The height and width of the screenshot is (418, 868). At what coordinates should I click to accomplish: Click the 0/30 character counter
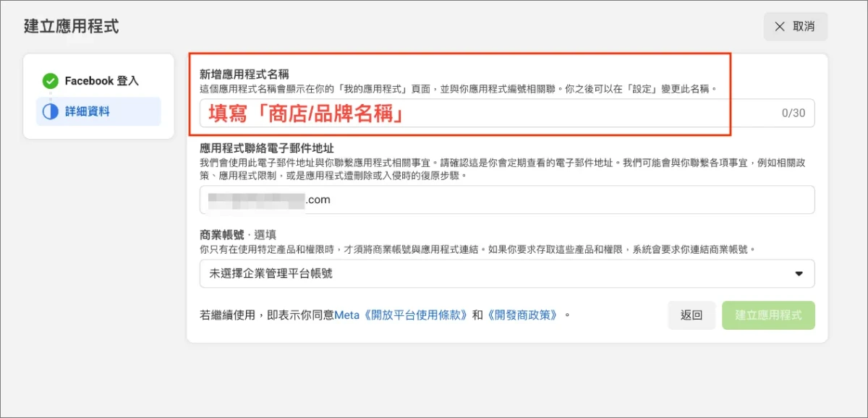click(793, 114)
